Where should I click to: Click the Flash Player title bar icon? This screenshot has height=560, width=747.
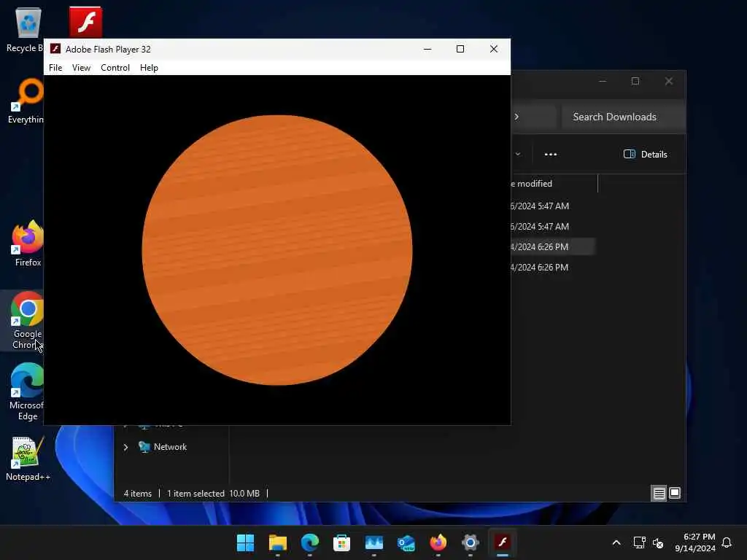click(x=55, y=49)
